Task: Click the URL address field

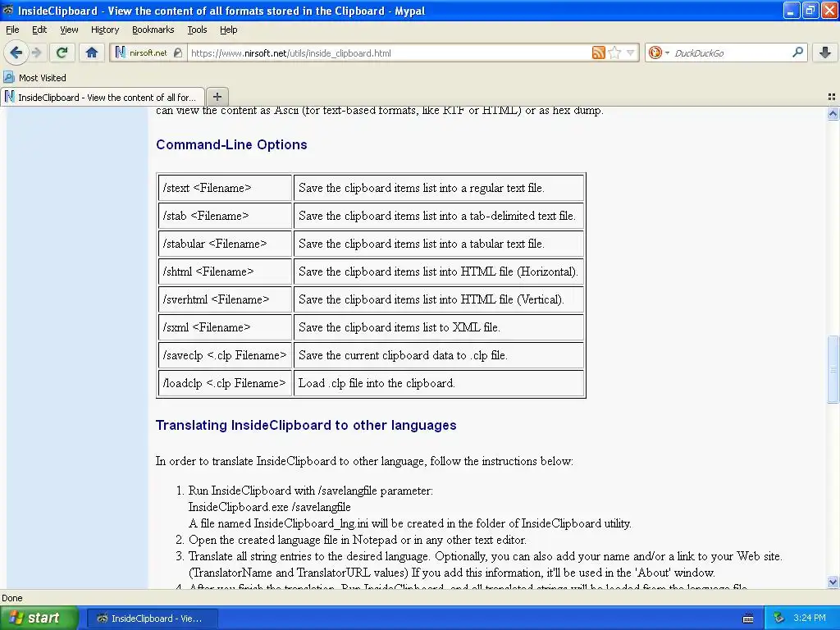Action: coord(388,52)
